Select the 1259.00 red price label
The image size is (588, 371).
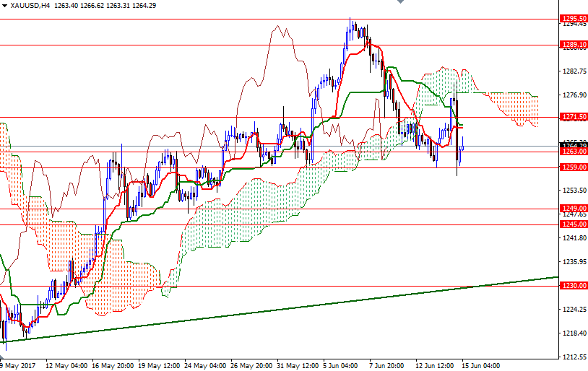[x=573, y=167]
